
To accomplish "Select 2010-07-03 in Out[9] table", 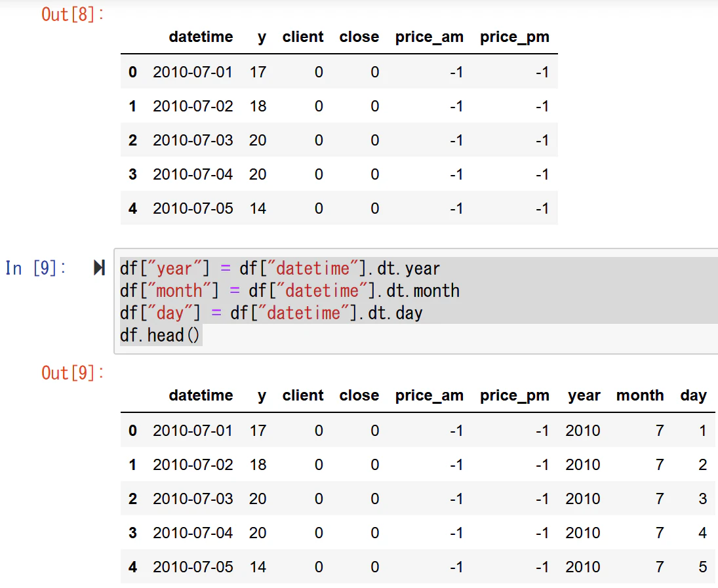I will coord(192,499).
